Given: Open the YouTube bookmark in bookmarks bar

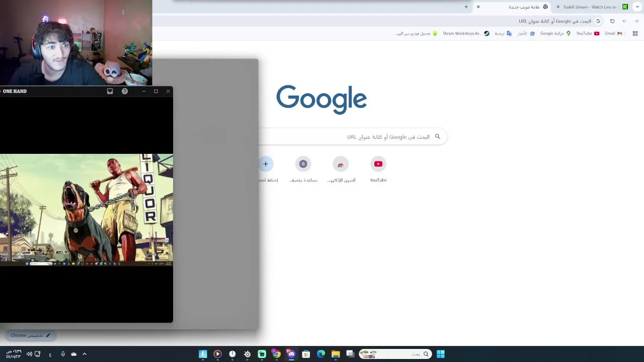Looking at the screenshot, I should 588,34.
